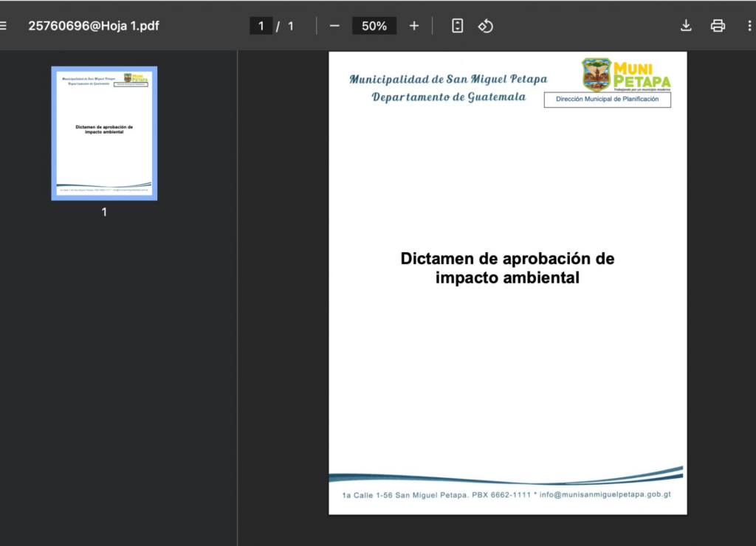Download the PDF file
The width and height of the screenshot is (756, 546).
[686, 26]
